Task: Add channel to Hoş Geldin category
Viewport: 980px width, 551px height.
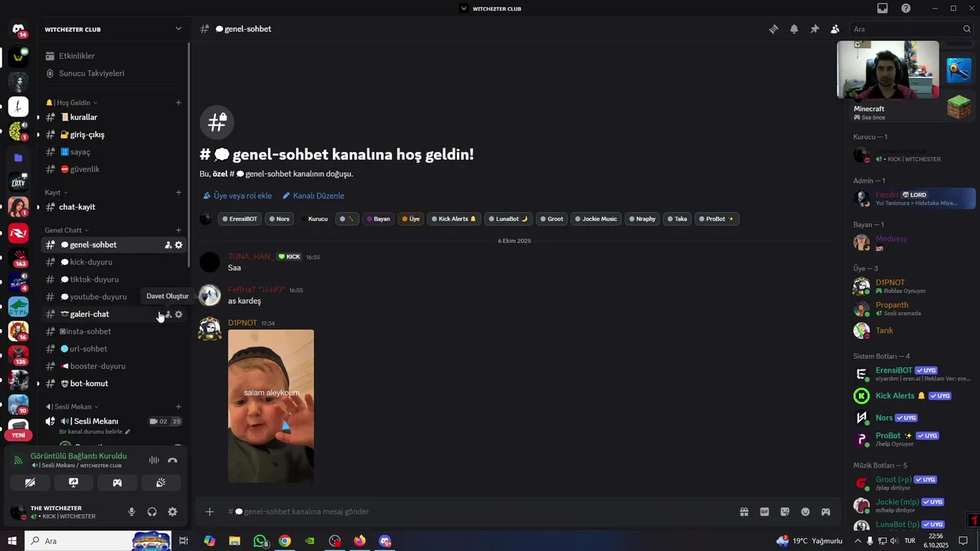Action: (178, 103)
